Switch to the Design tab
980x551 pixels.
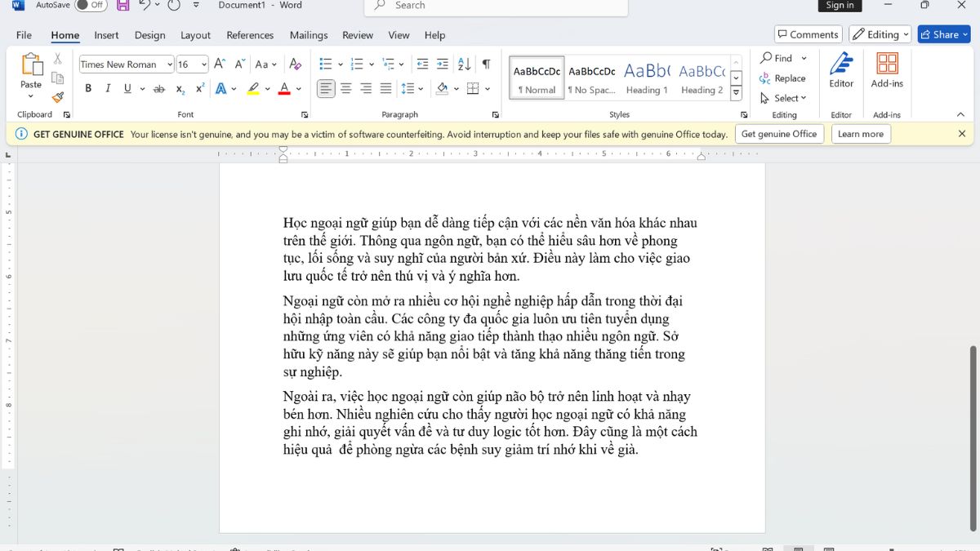point(149,35)
